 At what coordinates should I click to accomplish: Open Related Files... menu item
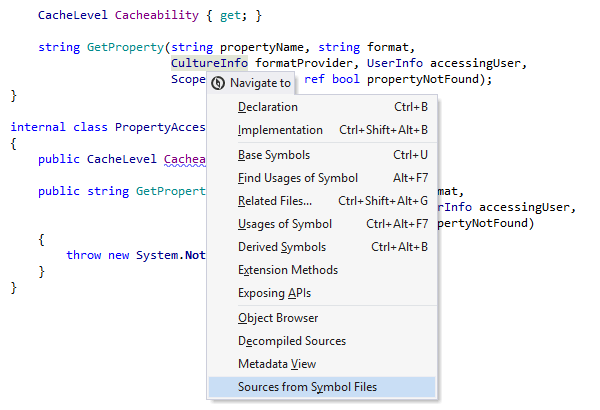tap(274, 201)
